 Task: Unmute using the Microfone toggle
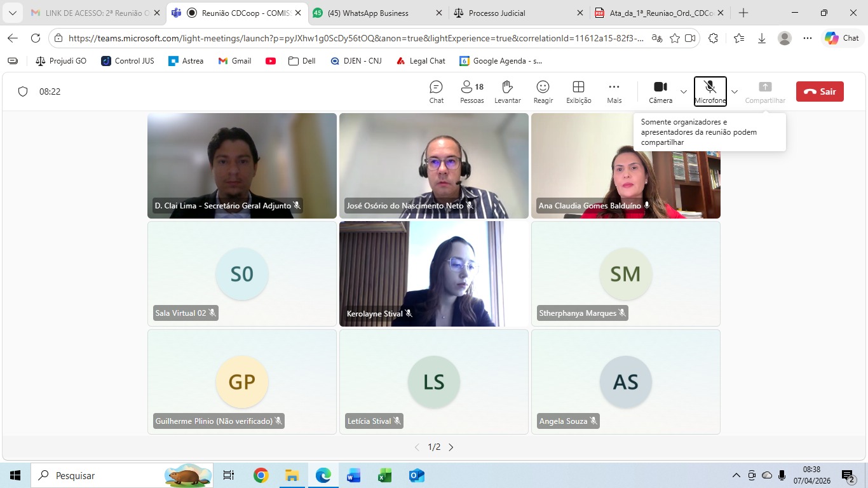click(x=710, y=91)
